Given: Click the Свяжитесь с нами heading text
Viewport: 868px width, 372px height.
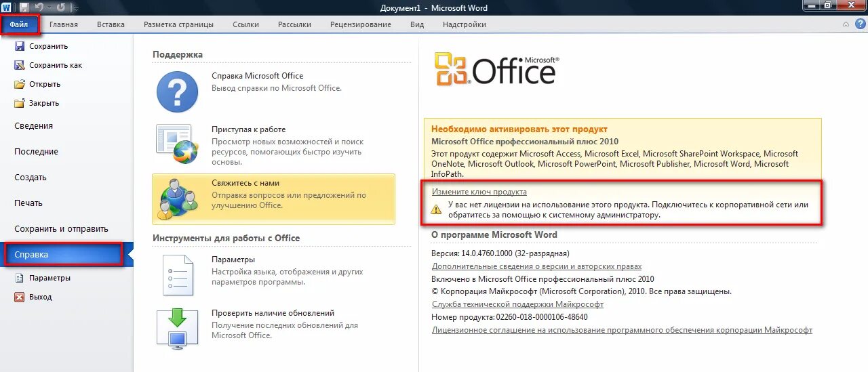Looking at the screenshot, I should (x=245, y=183).
